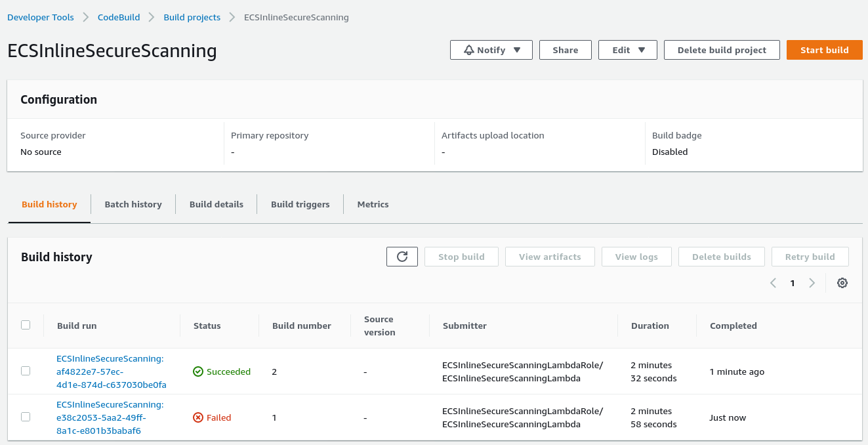Screen dimensions: 868x445
Task: Click the 'Disabled' build badge value
Action: 670,152
